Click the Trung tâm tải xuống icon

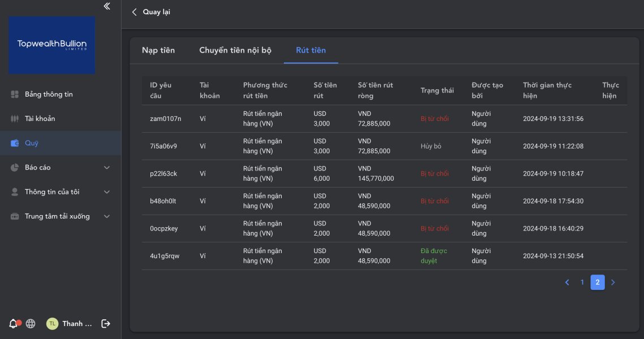click(x=15, y=216)
